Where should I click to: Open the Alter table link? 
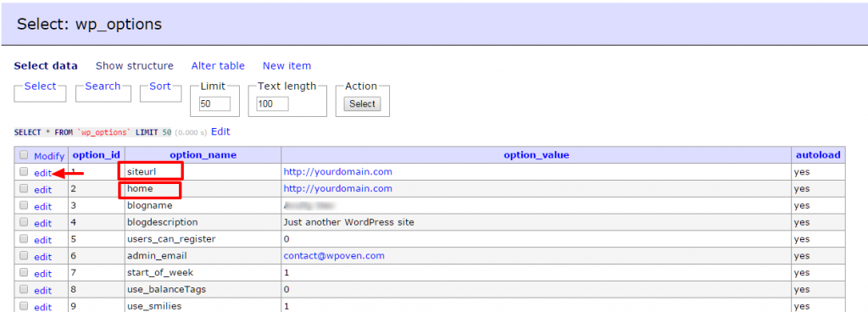[218, 66]
